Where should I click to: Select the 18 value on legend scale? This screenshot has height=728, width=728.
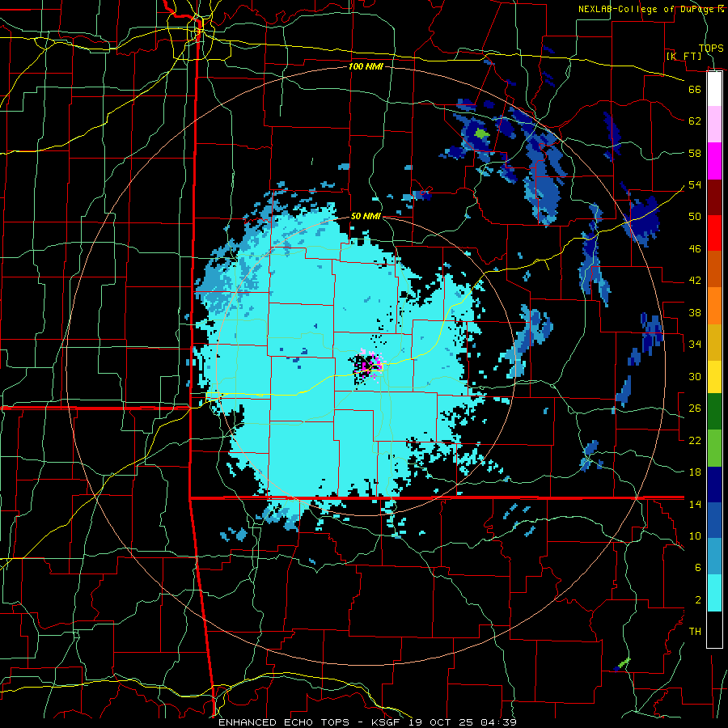(695, 472)
